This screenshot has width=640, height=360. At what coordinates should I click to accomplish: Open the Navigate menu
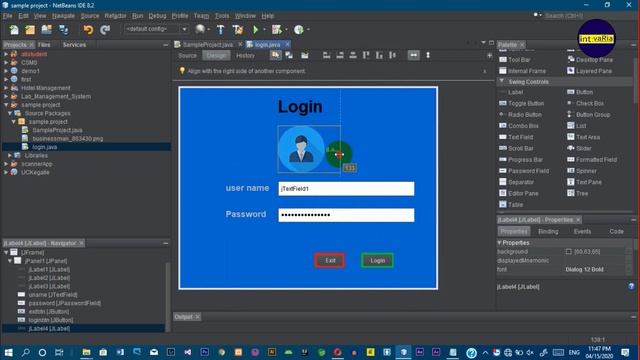point(63,16)
